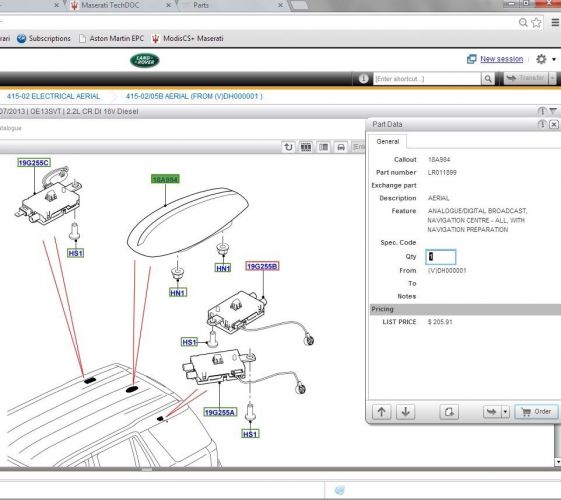The image size is (561, 500).
Task: Click the car icon in diagram toolbar
Action: click(341, 147)
